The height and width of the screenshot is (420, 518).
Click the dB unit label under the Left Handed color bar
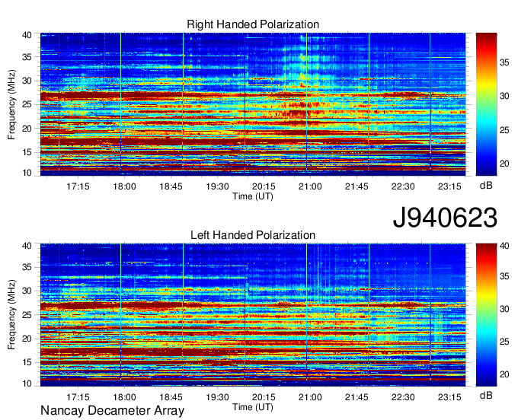click(486, 395)
